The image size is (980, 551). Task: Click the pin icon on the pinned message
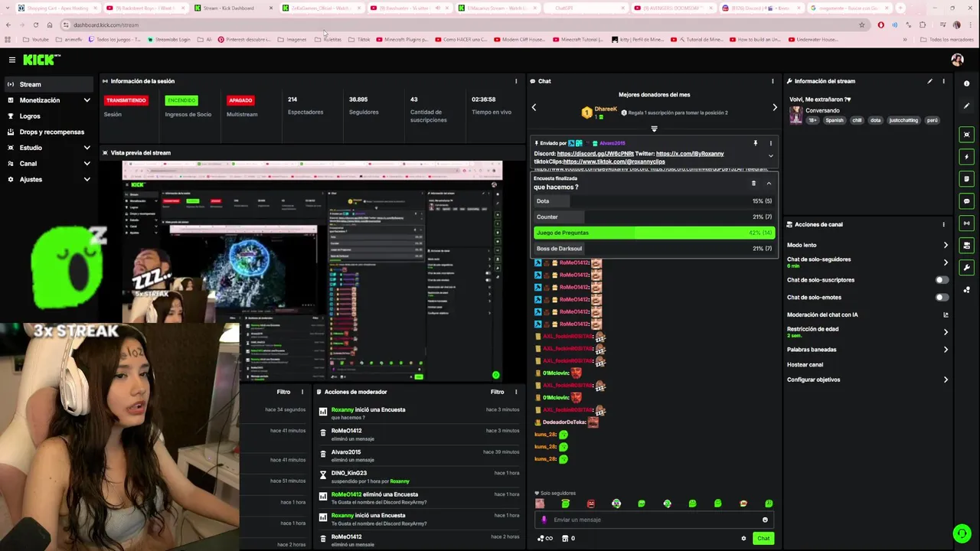(755, 143)
